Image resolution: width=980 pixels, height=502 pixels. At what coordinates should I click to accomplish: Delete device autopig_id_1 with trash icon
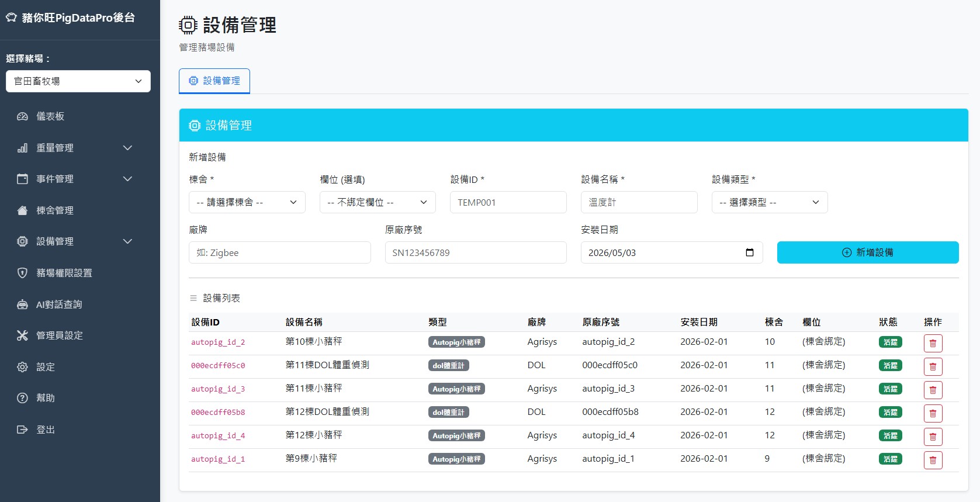point(933,460)
